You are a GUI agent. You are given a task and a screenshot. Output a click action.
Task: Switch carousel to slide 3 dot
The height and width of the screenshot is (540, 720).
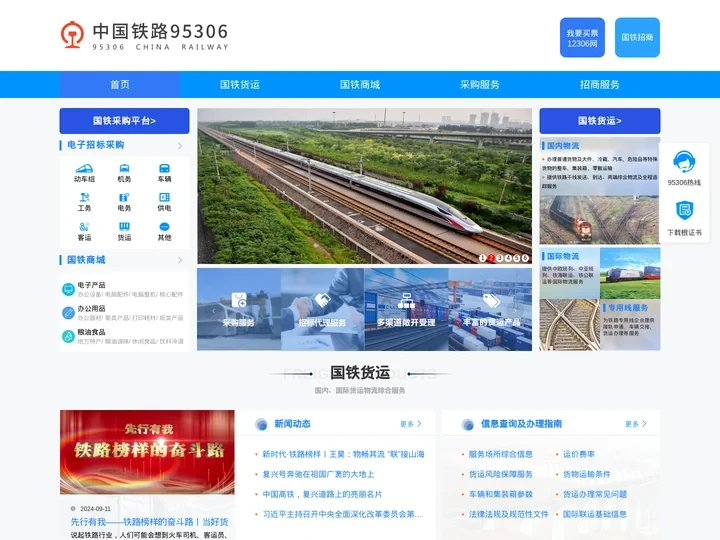(x=500, y=258)
